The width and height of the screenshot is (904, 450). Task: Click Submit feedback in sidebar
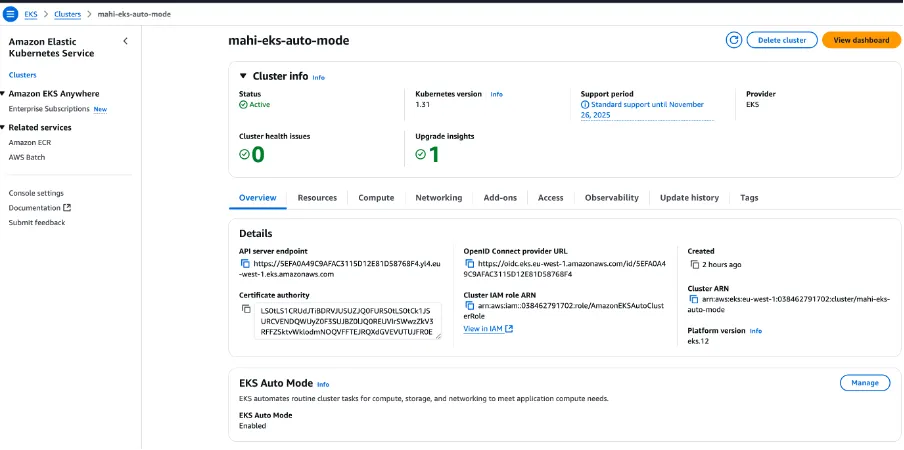pyautogui.click(x=37, y=222)
